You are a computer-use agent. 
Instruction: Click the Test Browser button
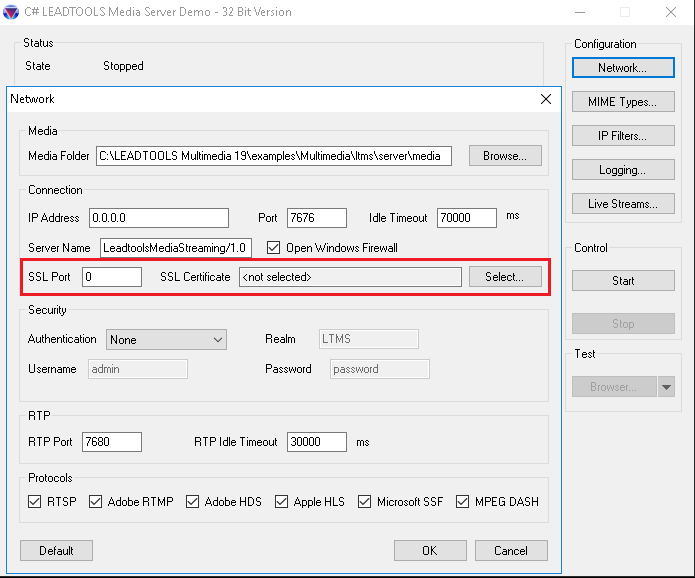614,387
